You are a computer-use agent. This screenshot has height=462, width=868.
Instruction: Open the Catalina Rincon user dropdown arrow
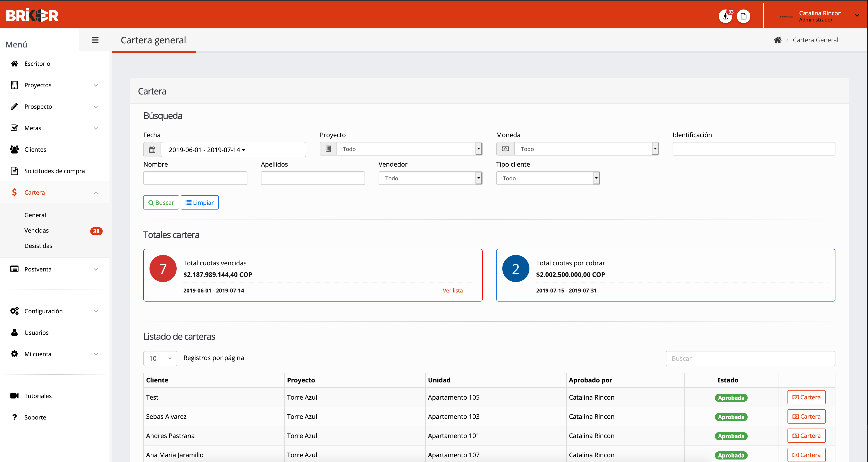pyautogui.click(x=856, y=16)
